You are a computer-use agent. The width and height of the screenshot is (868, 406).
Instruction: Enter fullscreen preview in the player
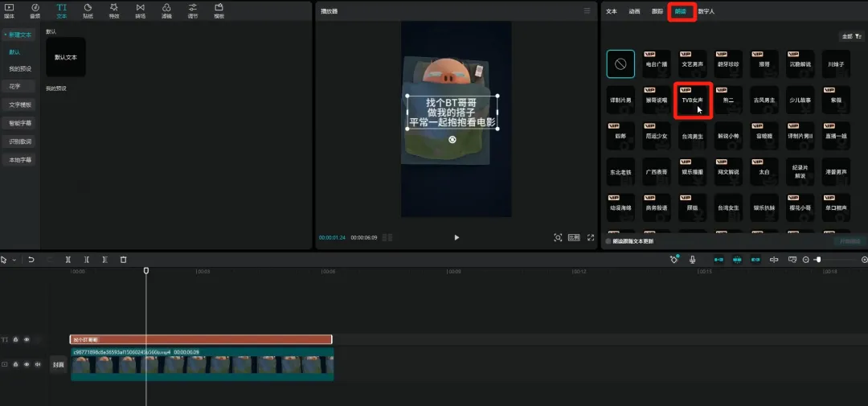pos(591,238)
